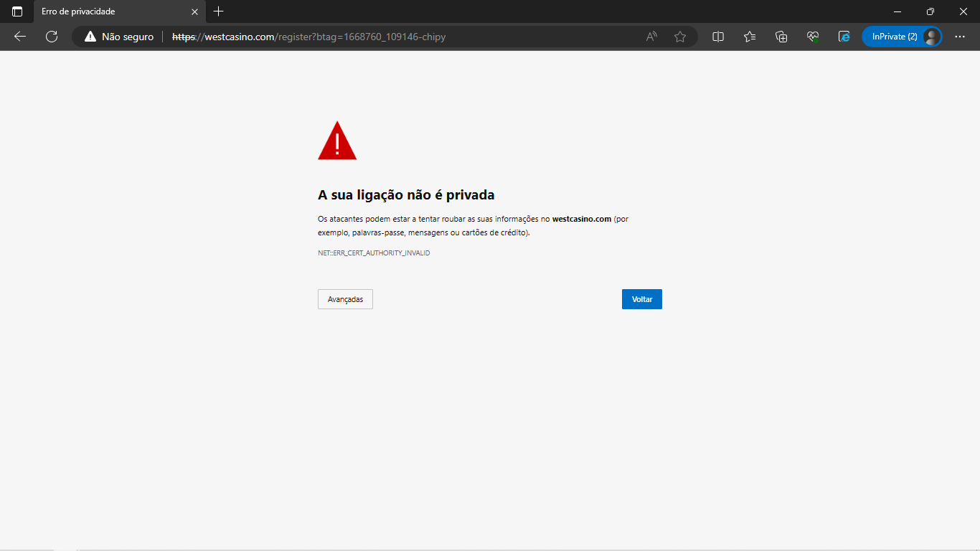Open the Settings and more menu
This screenshot has width=980, height=551.
point(961,37)
